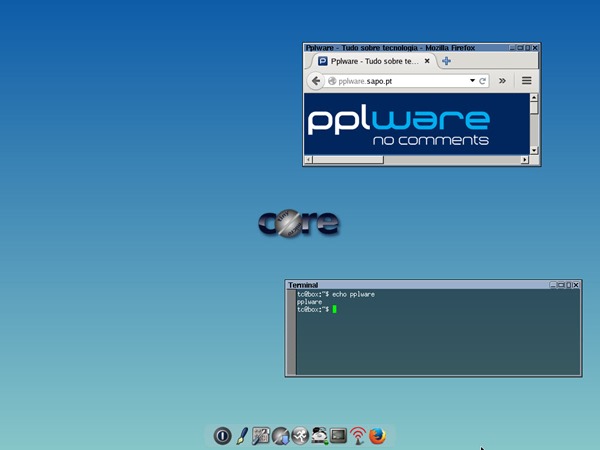Open the Apps installer dock icon
The width and height of the screenshot is (600, 450).
pos(280,436)
